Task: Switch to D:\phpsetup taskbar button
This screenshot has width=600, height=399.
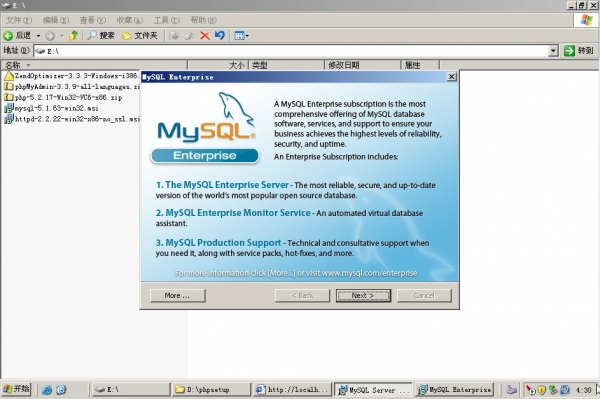Action: click(211, 389)
